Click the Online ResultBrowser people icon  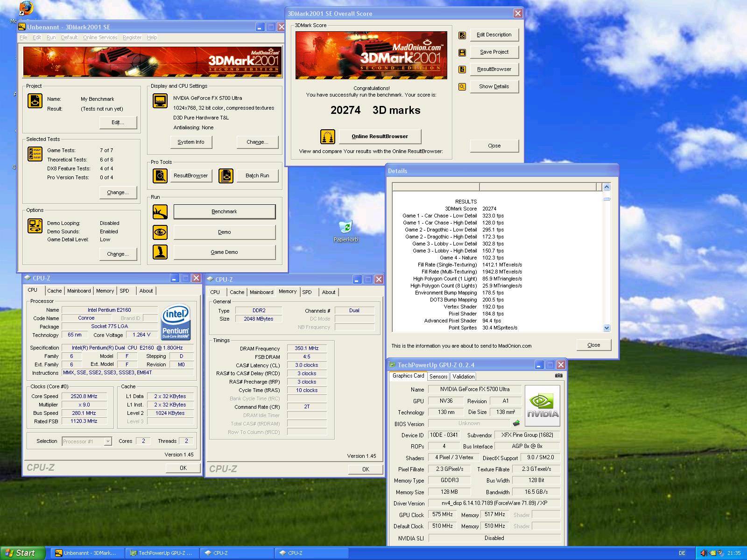coord(328,137)
